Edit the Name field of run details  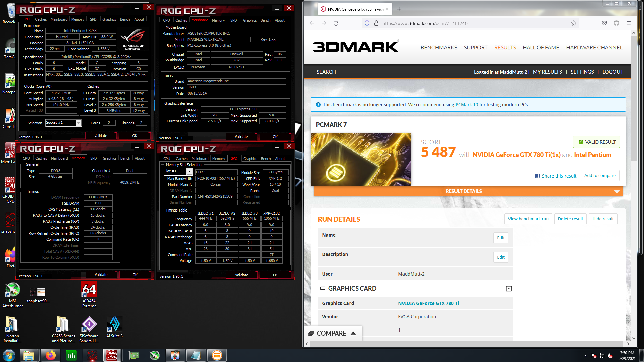[501, 238]
